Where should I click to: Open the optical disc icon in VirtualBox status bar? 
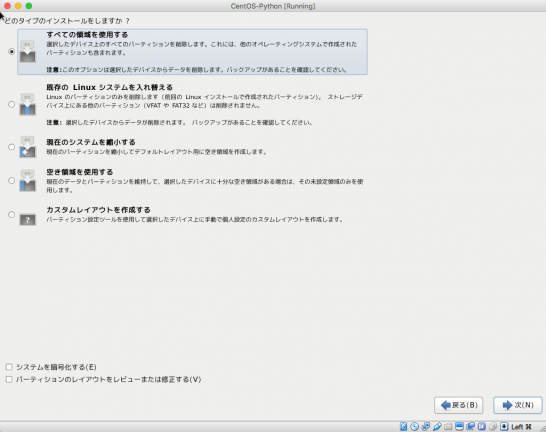414,426
